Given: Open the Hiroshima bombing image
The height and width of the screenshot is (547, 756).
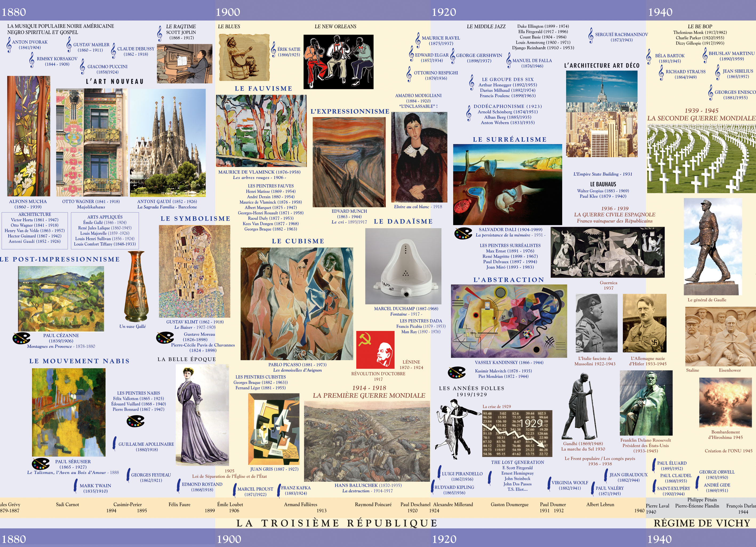Looking at the screenshot, I should [x=725, y=403].
